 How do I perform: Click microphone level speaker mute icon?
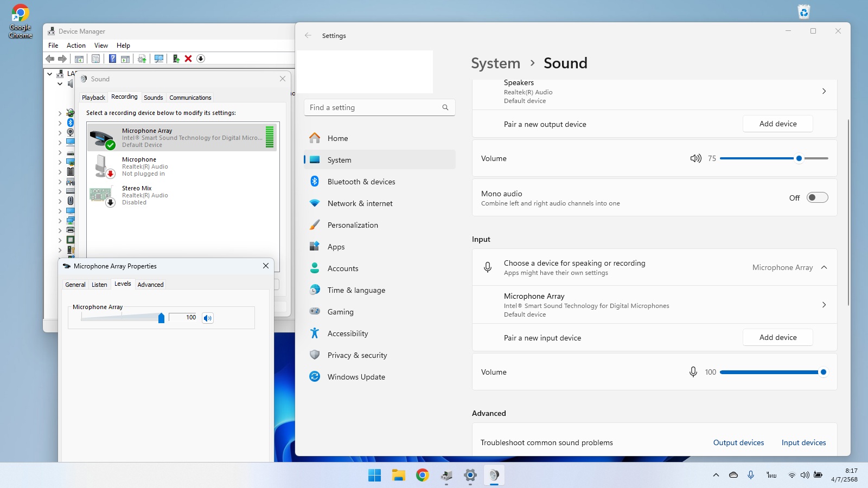point(207,318)
